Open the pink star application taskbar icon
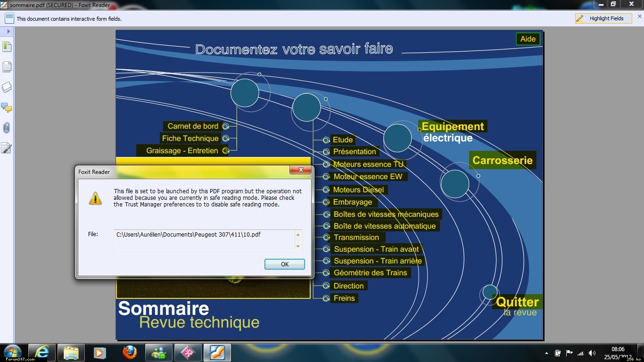The image size is (644, 362). [x=188, y=353]
